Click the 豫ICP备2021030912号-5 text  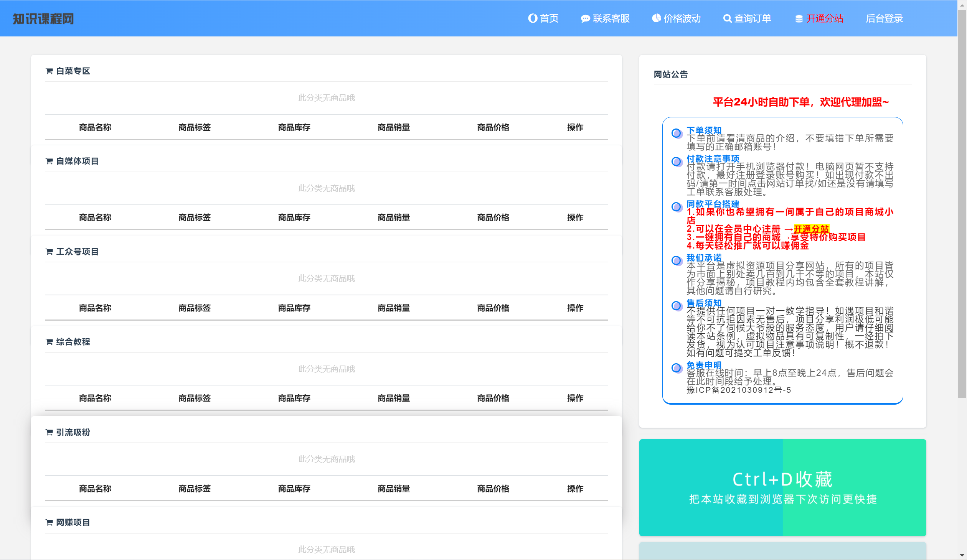tap(739, 390)
